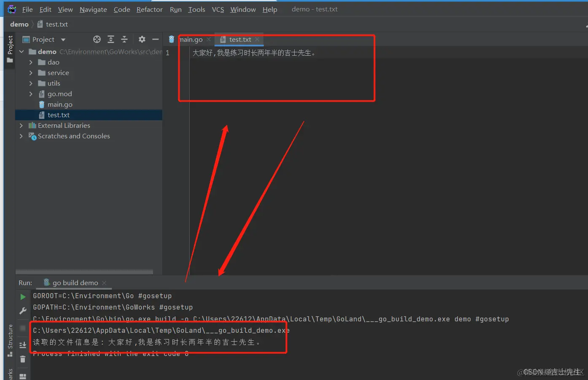This screenshot has width=588, height=380.
Task: Click the Expand All icon in Project panel
Action: [x=111, y=39]
